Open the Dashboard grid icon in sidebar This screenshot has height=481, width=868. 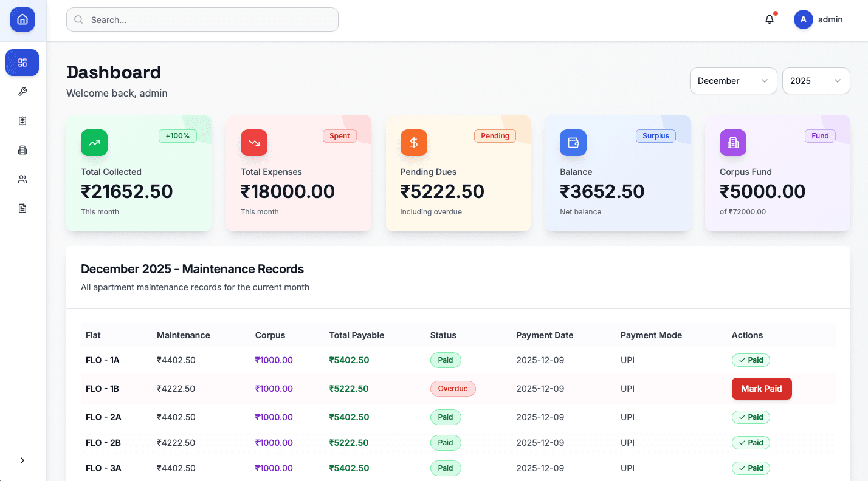pos(22,63)
